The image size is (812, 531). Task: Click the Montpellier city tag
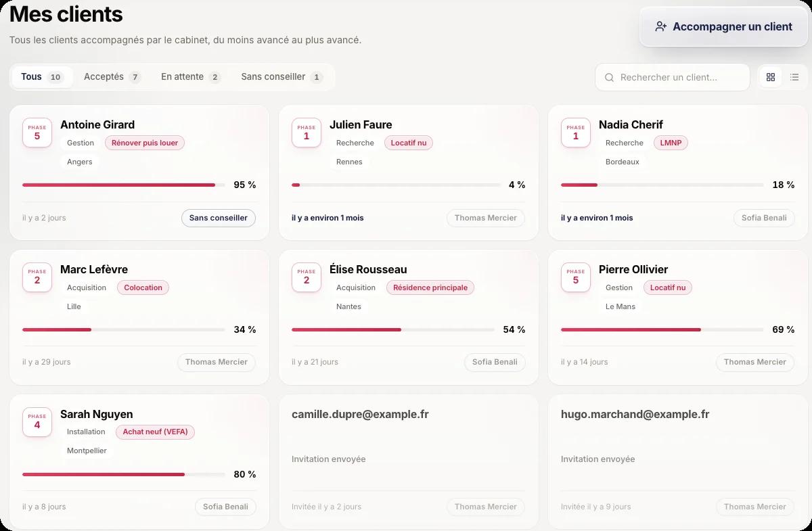click(87, 451)
